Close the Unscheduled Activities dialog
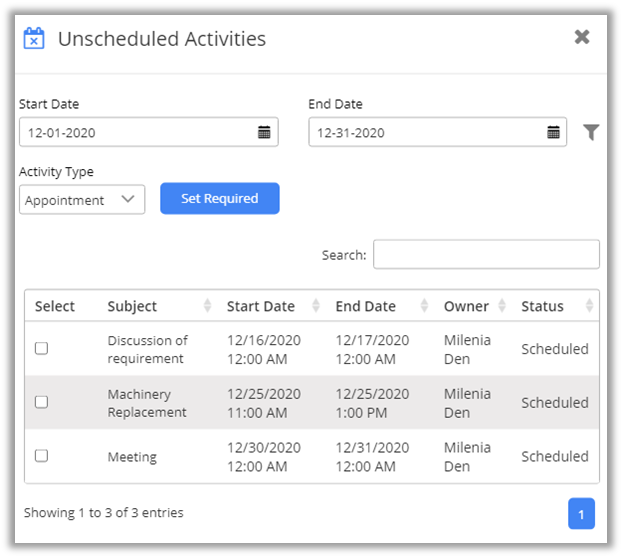The height and width of the screenshot is (558, 623). coord(582,37)
